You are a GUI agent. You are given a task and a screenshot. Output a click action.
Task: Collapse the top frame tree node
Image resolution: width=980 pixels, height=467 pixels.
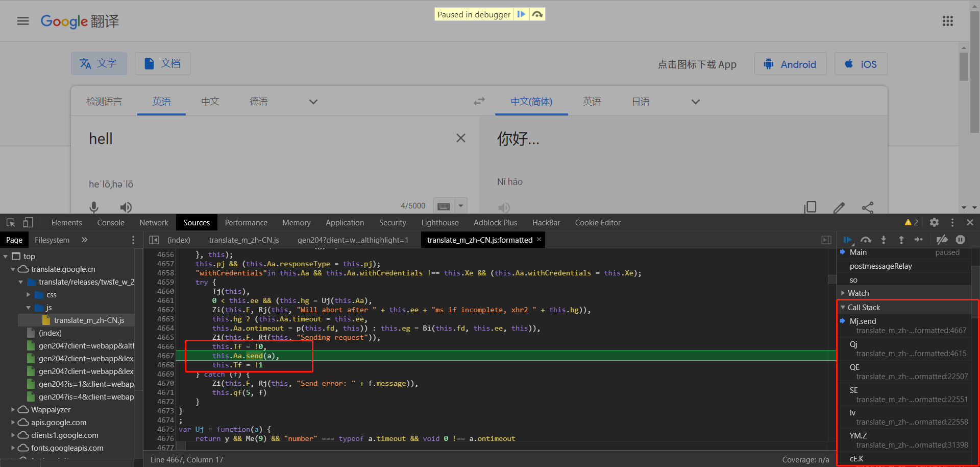[x=6, y=256]
